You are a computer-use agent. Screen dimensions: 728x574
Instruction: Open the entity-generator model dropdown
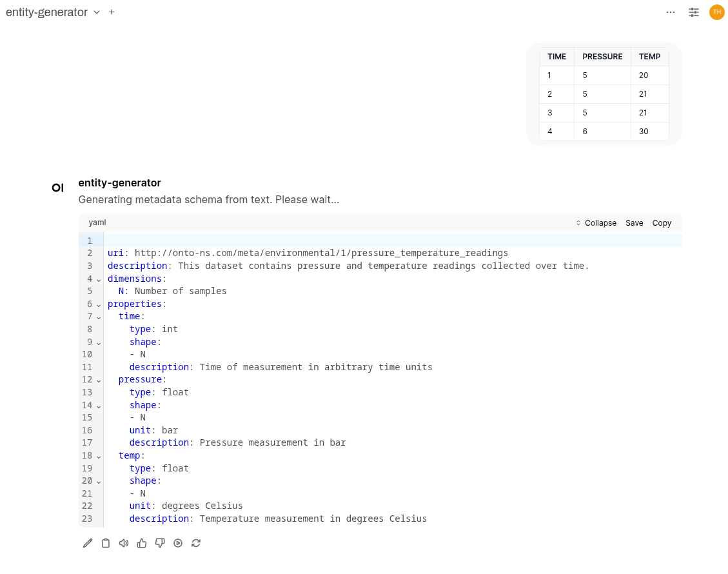pos(97,12)
